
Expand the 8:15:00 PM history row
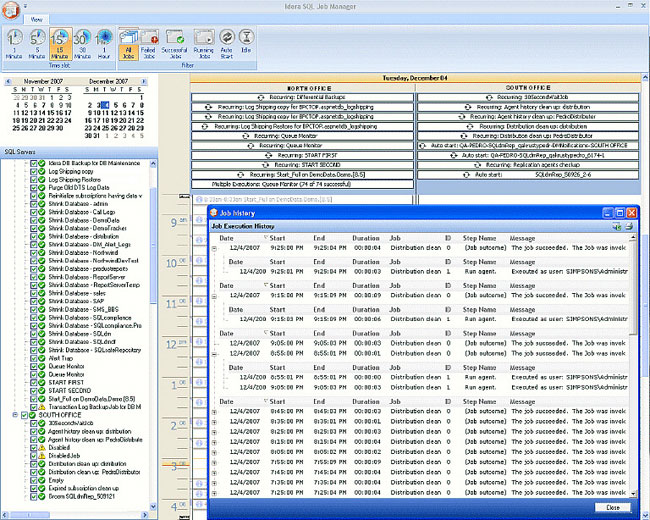tap(214, 442)
